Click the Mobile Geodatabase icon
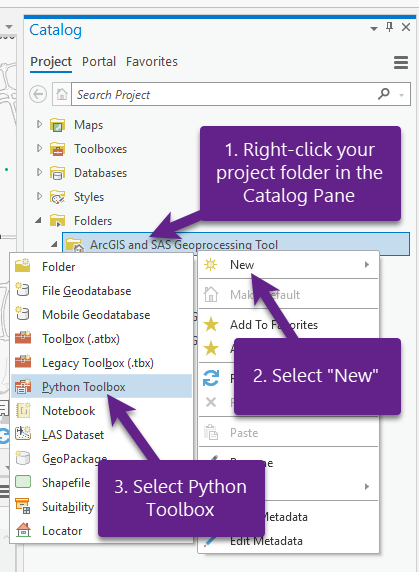 (23, 314)
